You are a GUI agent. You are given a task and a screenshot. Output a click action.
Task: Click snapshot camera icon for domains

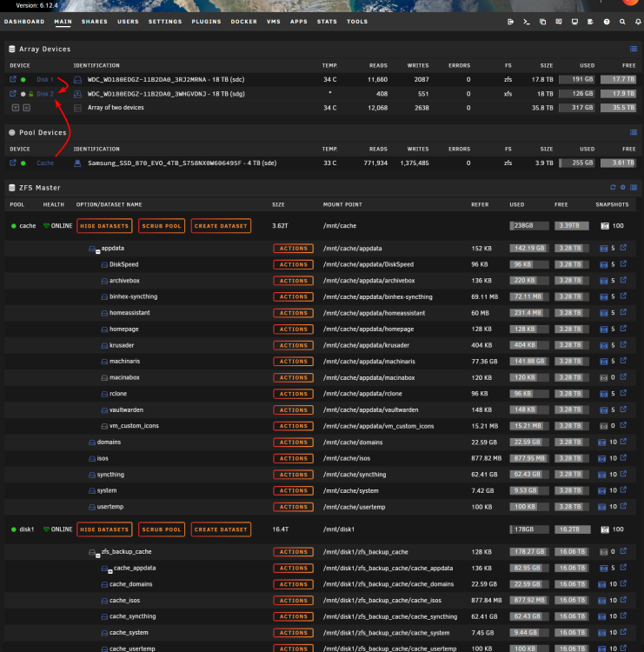tap(601, 442)
